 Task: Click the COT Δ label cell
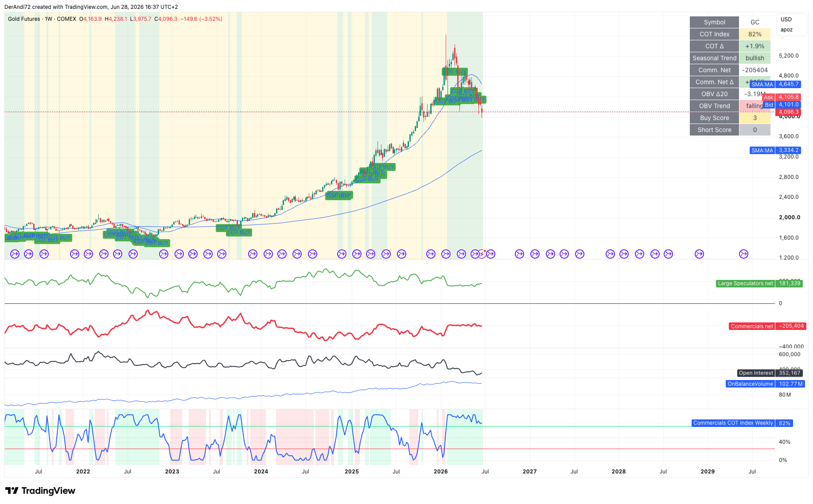714,46
